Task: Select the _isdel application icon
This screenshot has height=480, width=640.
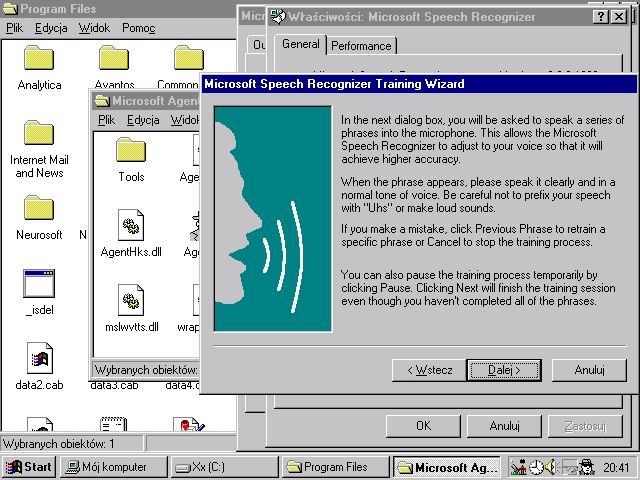Action: point(39,283)
